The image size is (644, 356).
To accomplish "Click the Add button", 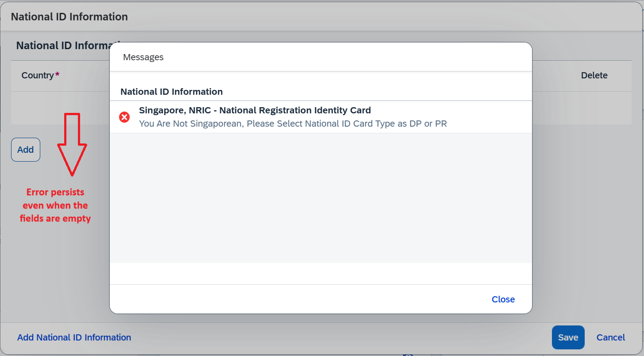I will click(26, 150).
